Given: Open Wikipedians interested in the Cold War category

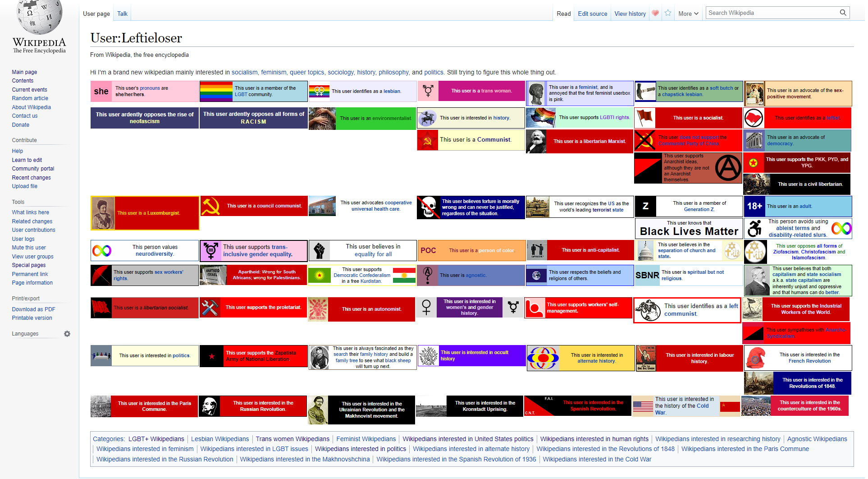Looking at the screenshot, I should tap(597, 459).
